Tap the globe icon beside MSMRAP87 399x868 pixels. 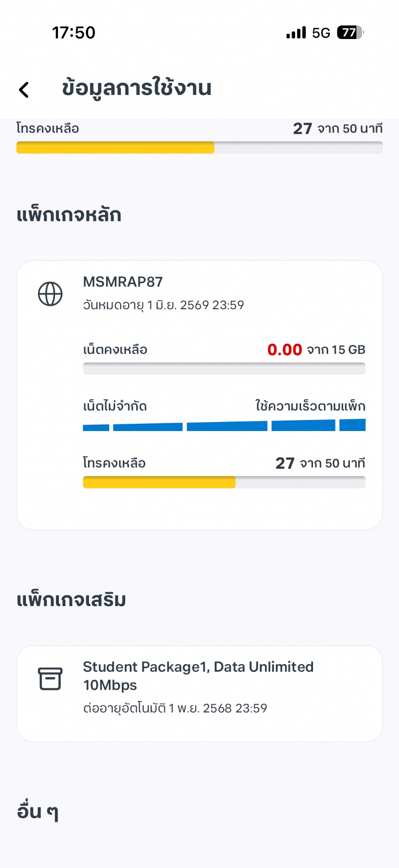tap(50, 294)
